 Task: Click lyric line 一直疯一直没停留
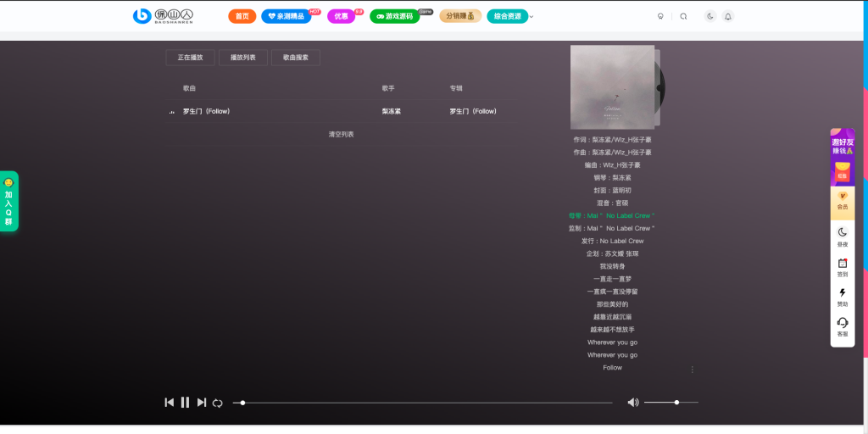coord(612,292)
